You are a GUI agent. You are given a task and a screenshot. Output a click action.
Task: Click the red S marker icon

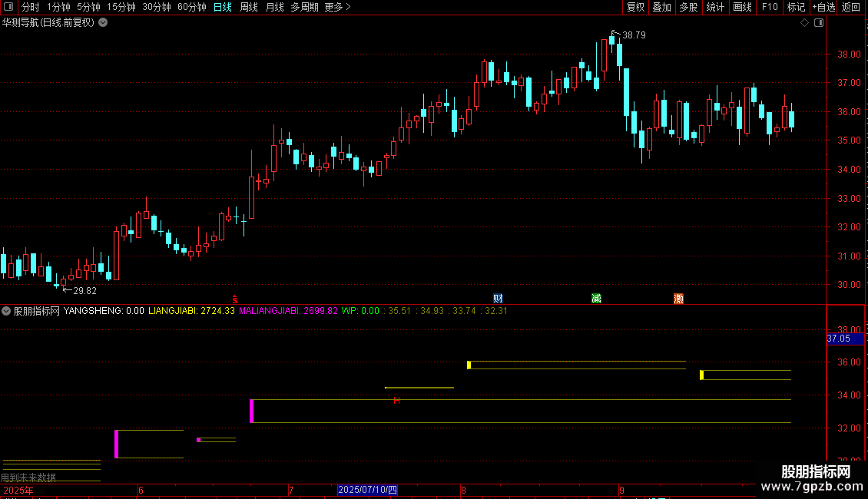[235, 299]
